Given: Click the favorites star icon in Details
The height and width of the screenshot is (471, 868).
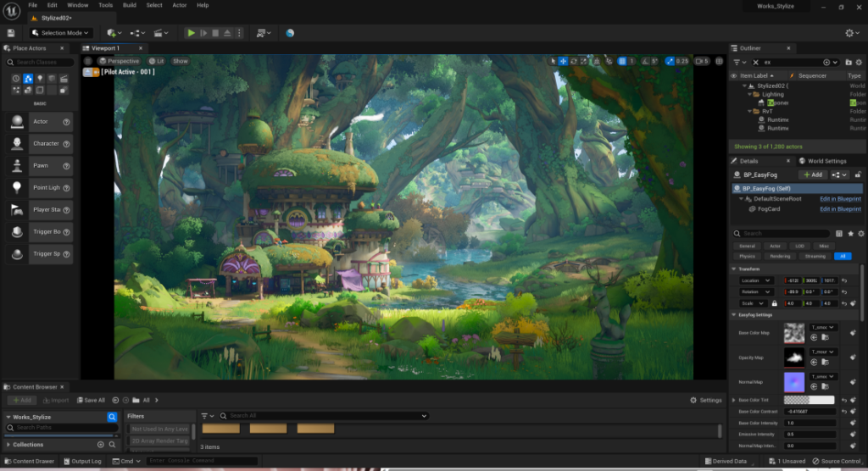Looking at the screenshot, I should coord(850,233).
